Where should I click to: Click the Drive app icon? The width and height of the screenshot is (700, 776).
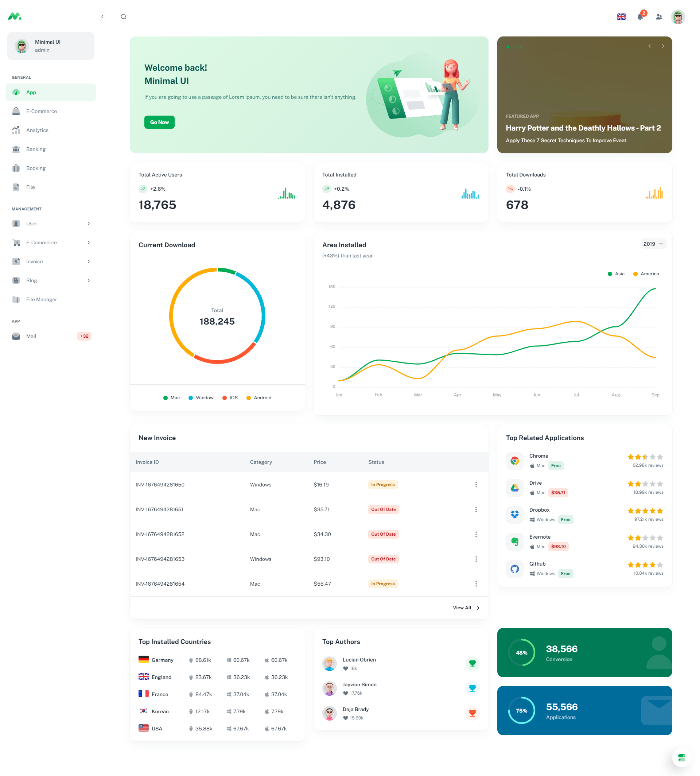pyautogui.click(x=515, y=488)
